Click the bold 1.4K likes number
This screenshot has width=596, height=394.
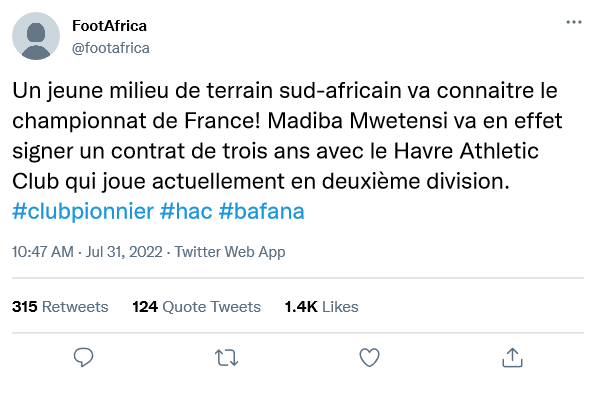(x=301, y=307)
